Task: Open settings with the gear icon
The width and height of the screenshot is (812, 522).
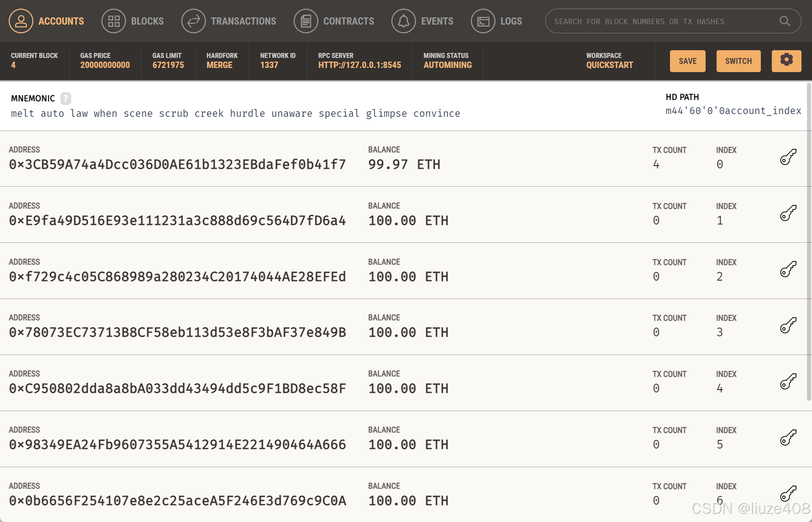Action: click(786, 61)
